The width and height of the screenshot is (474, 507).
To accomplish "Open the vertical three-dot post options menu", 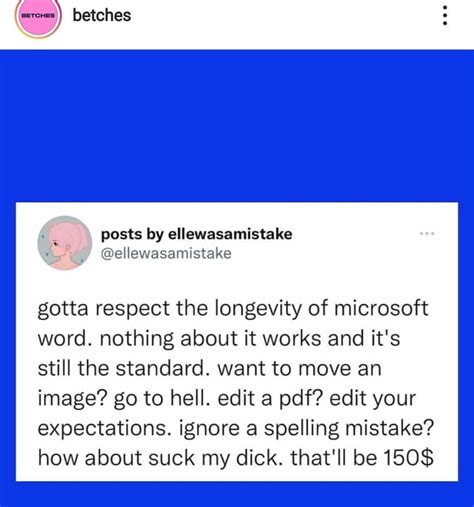I will [444, 15].
